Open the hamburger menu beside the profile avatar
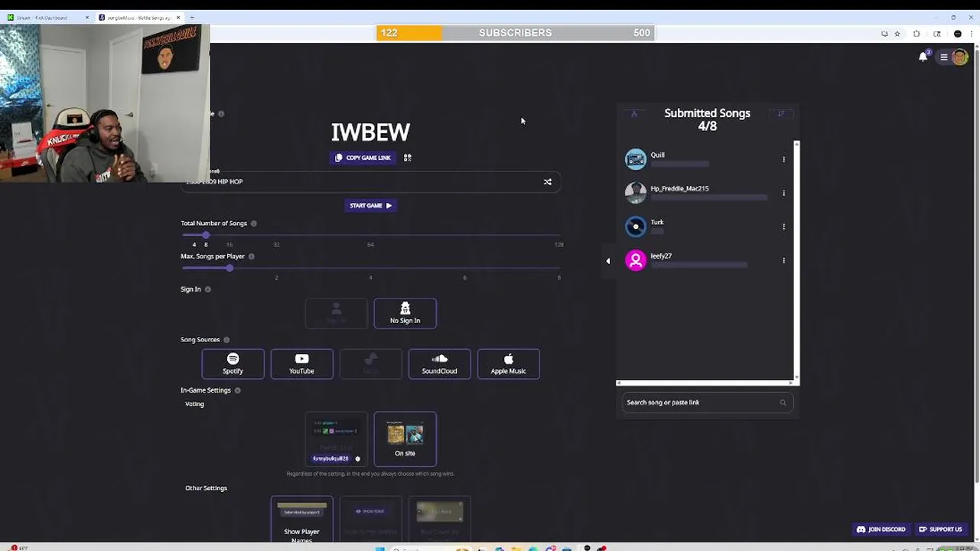The height and width of the screenshot is (551, 980). point(944,57)
